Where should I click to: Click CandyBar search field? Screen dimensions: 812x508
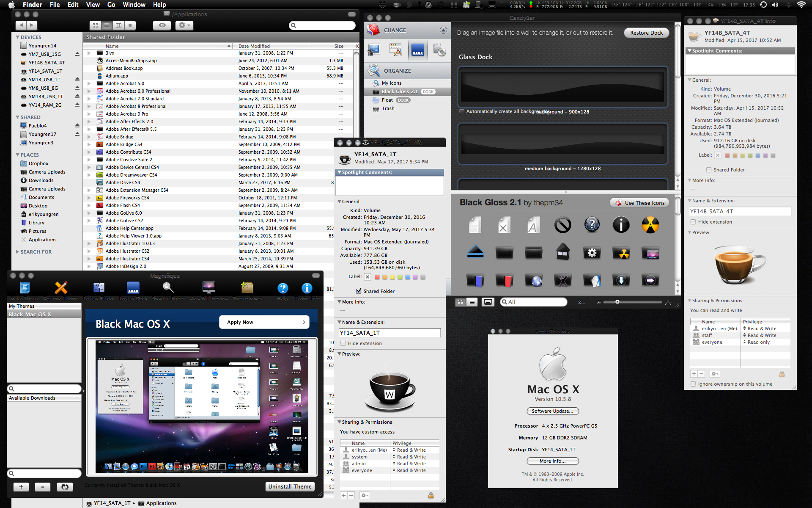tap(534, 302)
